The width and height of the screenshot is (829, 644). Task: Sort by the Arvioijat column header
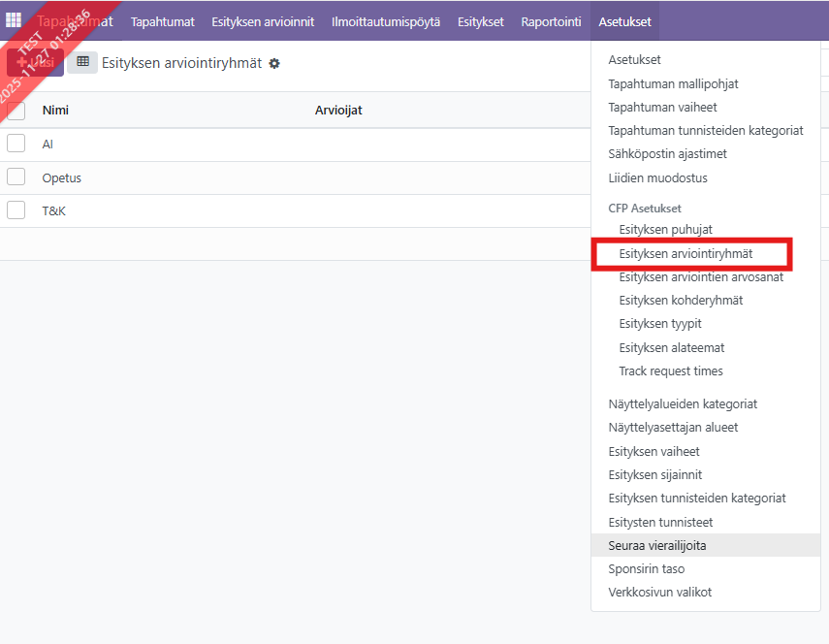[338, 111]
